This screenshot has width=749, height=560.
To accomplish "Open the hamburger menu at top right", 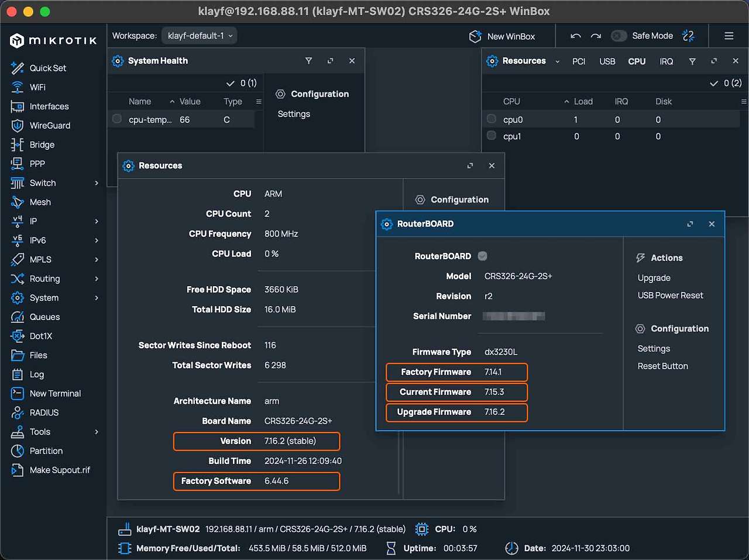I will coord(729,36).
